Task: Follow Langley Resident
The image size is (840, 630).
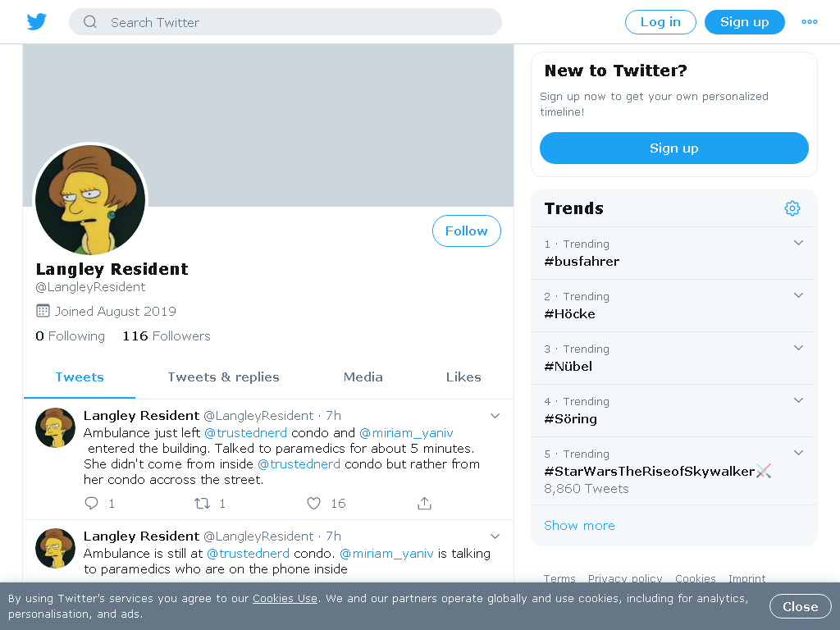Action: coord(467,231)
